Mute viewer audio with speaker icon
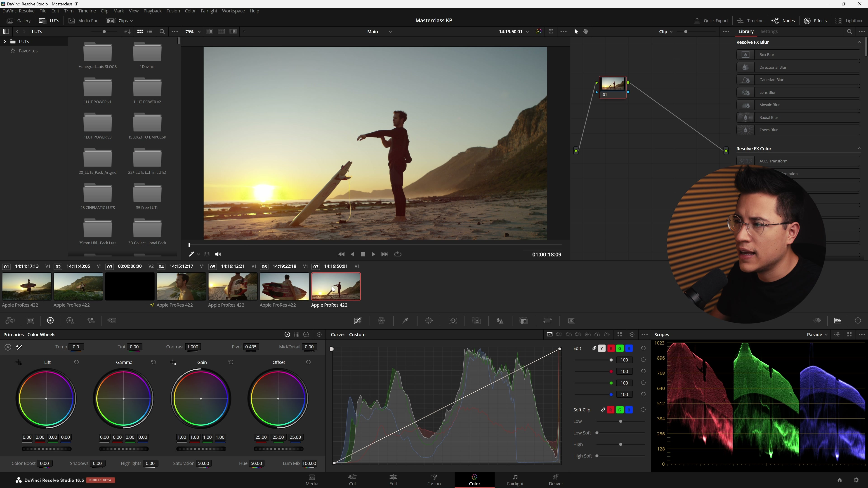 218,254
